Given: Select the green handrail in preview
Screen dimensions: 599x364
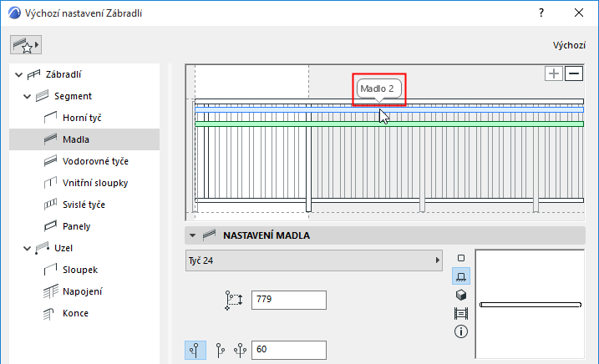Looking at the screenshot, I should coord(389,124).
